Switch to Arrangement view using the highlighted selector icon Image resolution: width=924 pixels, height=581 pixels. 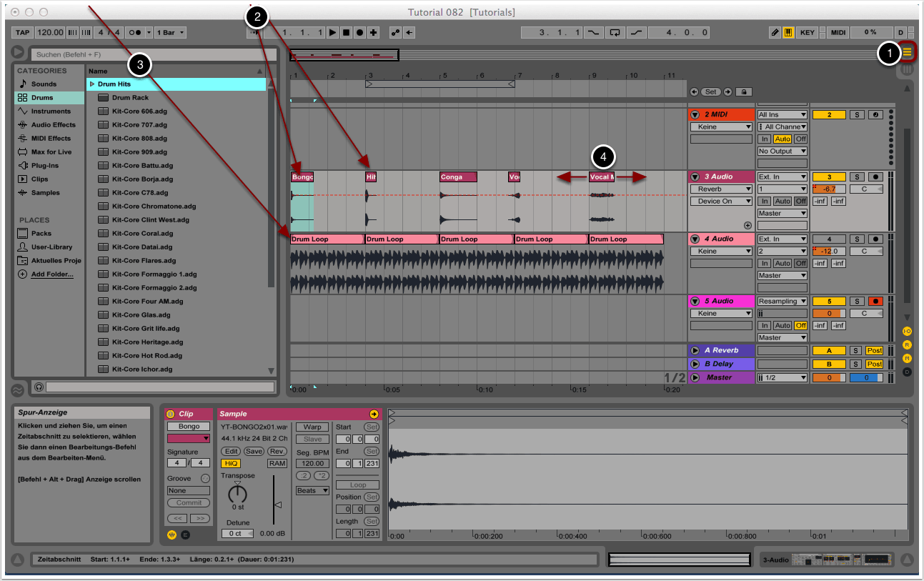coord(907,52)
